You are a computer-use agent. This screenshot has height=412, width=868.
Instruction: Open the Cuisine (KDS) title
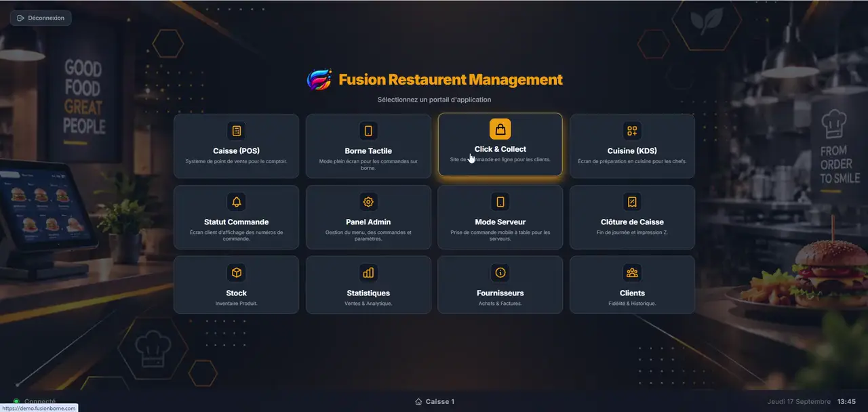tap(632, 151)
